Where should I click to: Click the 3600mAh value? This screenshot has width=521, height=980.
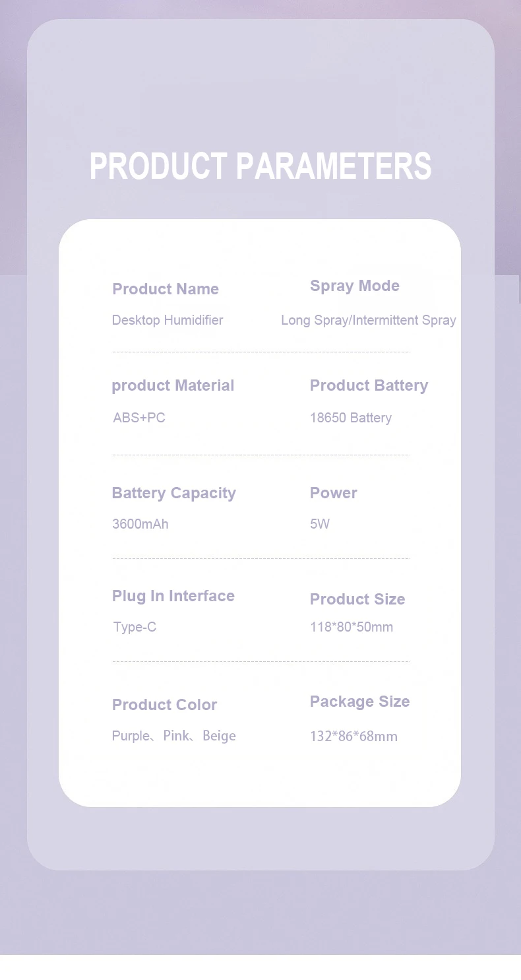coord(140,524)
